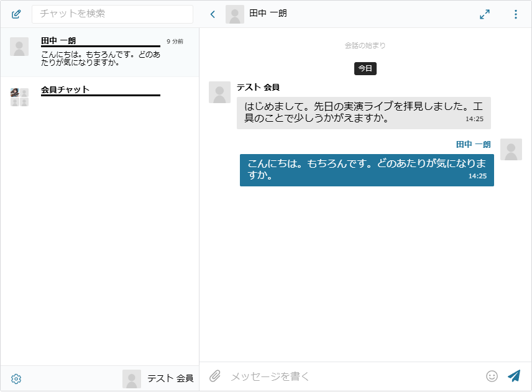The image size is (532, 392).
Task: Click 田中 一朗 name in chat header
Action: coord(268,13)
